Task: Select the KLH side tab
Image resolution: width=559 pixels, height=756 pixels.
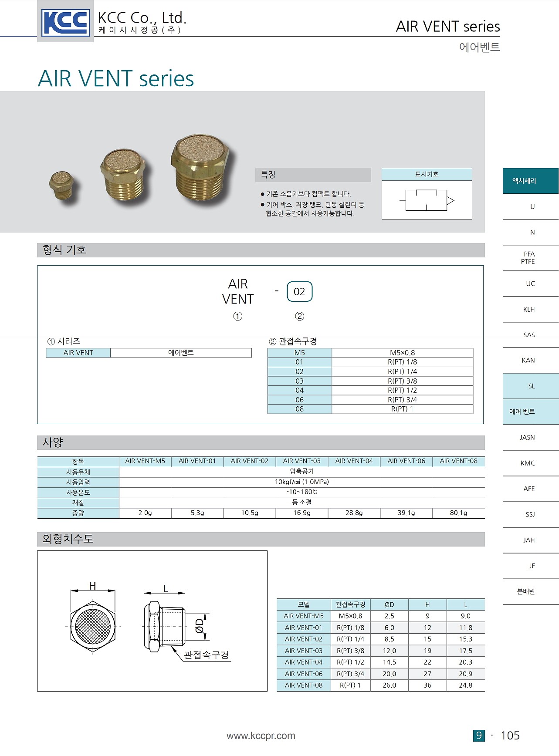Action: click(x=531, y=309)
